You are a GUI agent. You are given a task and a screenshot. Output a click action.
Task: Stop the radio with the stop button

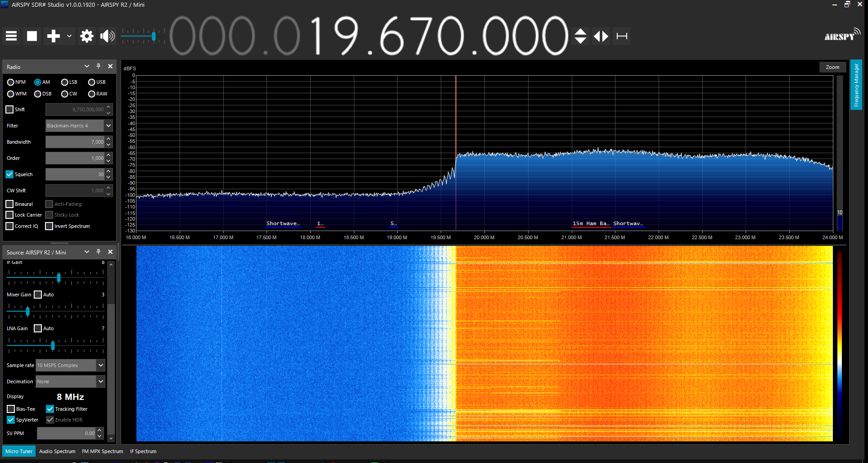32,36
